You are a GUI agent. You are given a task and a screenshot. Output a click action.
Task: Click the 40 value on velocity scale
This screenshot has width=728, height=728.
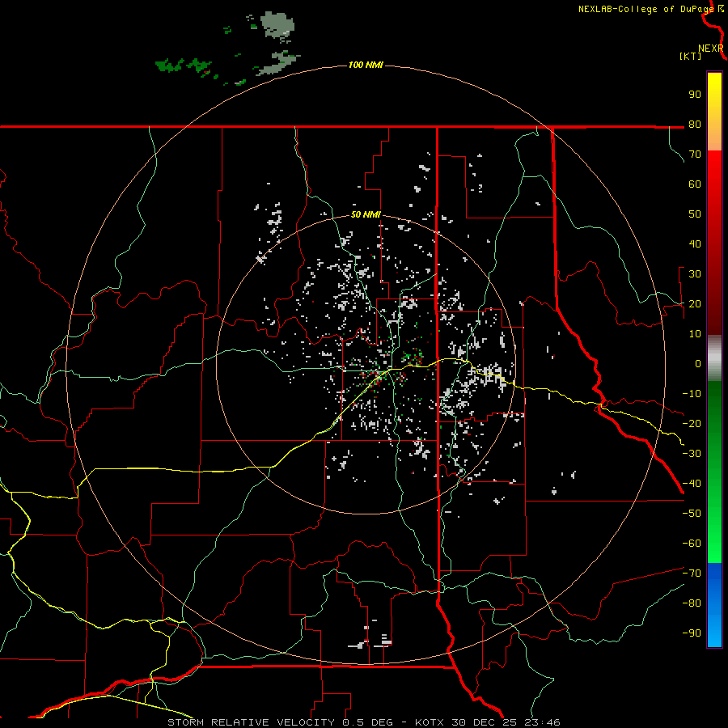(x=695, y=243)
